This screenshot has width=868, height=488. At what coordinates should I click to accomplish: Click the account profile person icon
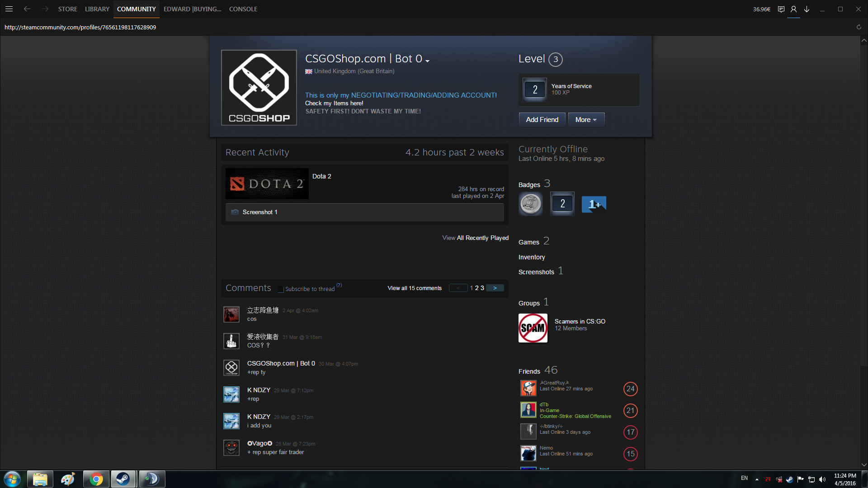[x=793, y=9]
